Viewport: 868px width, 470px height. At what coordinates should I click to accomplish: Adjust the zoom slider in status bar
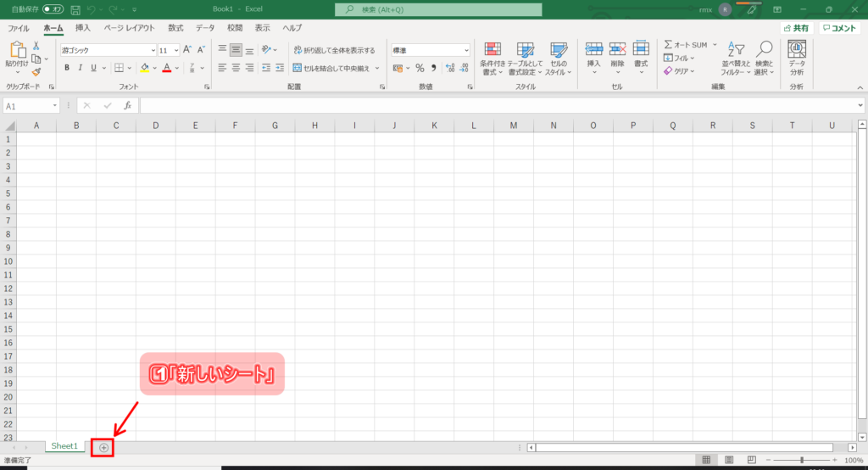(x=802, y=460)
